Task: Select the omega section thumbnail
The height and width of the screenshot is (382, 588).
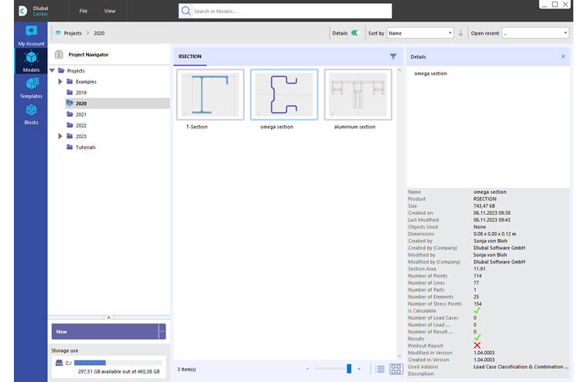Action: pyautogui.click(x=284, y=94)
